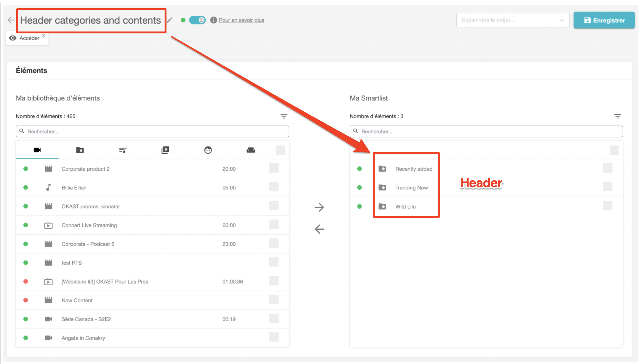The width and height of the screenshot is (641, 364).
Task: Click the pencil edit title icon
Action: click(x=169, y=20)
